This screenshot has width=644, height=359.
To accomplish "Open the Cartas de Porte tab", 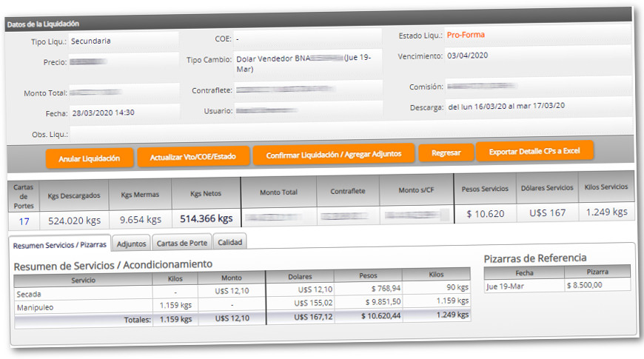I will tap(182, 243).
